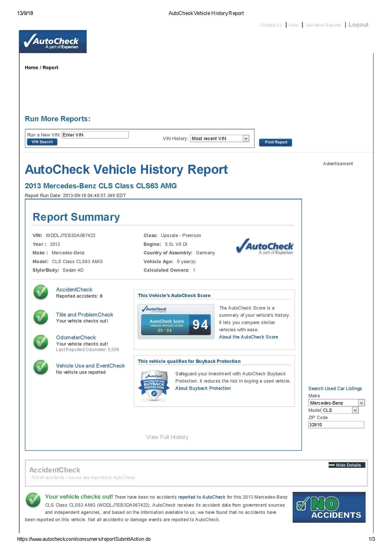Image resolution: width=392 pixels, height=552 pixels.
Task: Click the No Accidents banner image
Action: [329, 507]
